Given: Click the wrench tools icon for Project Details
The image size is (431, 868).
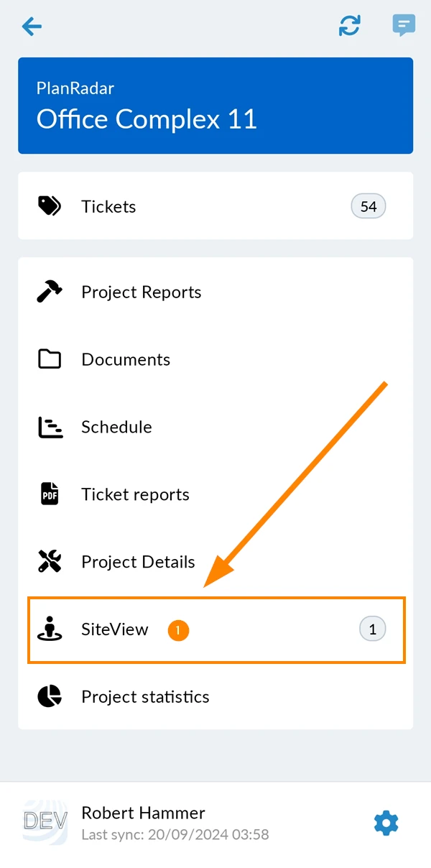Looking at the screenshot, I should 50,561.
